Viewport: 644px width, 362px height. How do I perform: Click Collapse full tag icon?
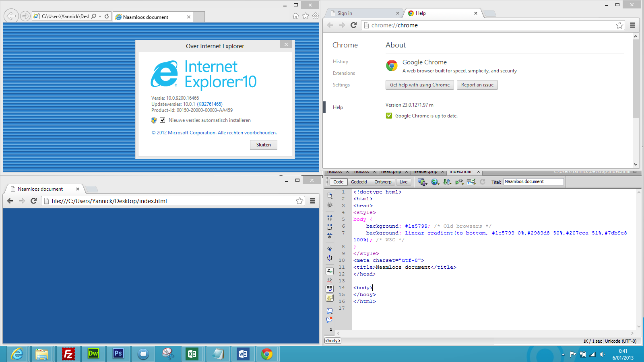click(x=330, y=218)
